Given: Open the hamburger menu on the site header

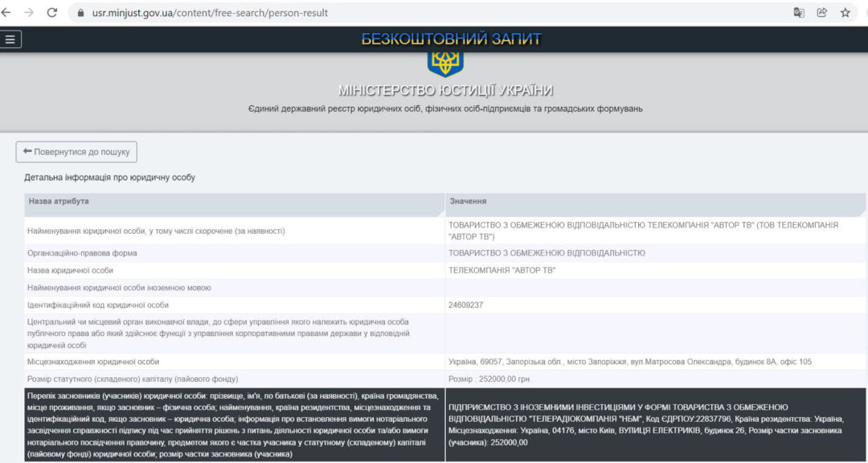Looking at the screenshot, I should point(10,39).
